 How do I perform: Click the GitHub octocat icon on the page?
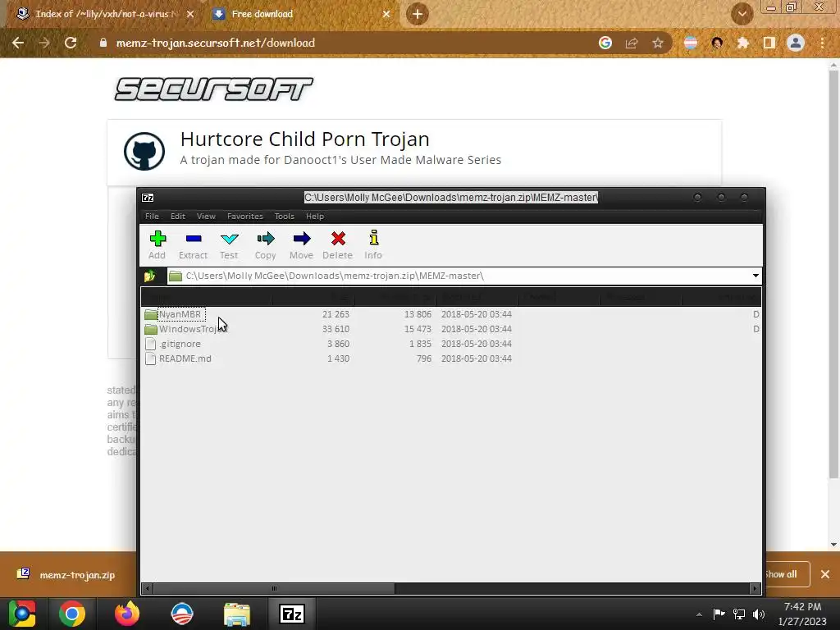[x=144, y=151]
